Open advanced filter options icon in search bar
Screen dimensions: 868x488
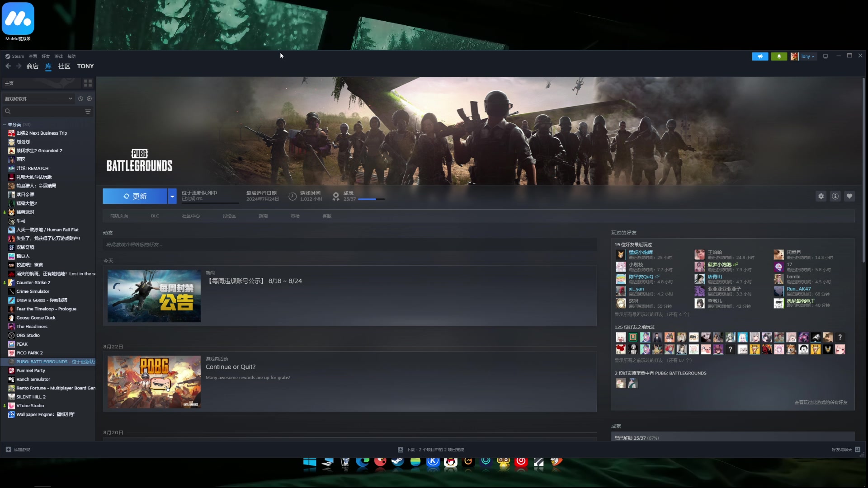(x=88, y=112)
